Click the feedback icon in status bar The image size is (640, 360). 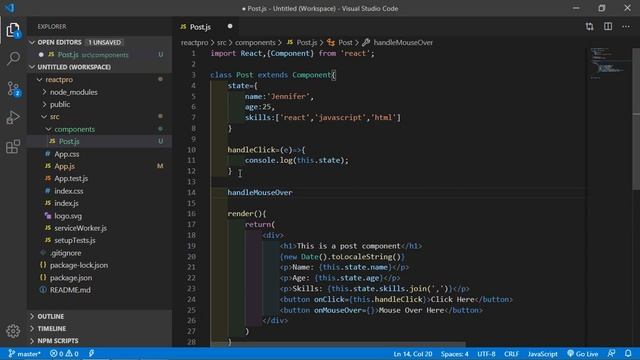point(611,353)
